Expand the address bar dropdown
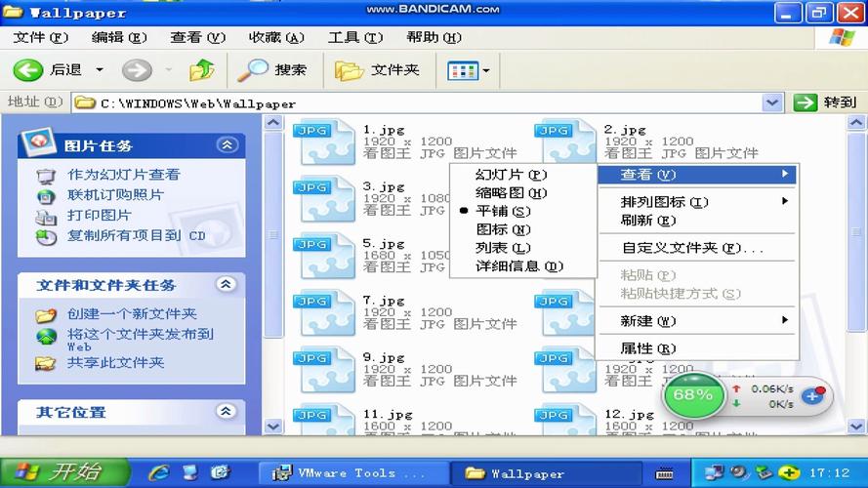868x488 pixels. click(x=772, y=102)
